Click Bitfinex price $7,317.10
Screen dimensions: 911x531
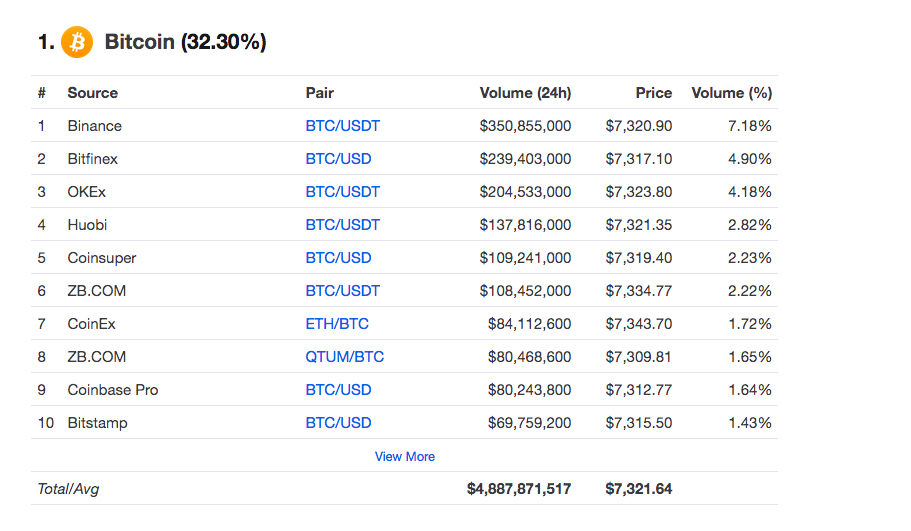pyautogui.click(x=639, y=159)
